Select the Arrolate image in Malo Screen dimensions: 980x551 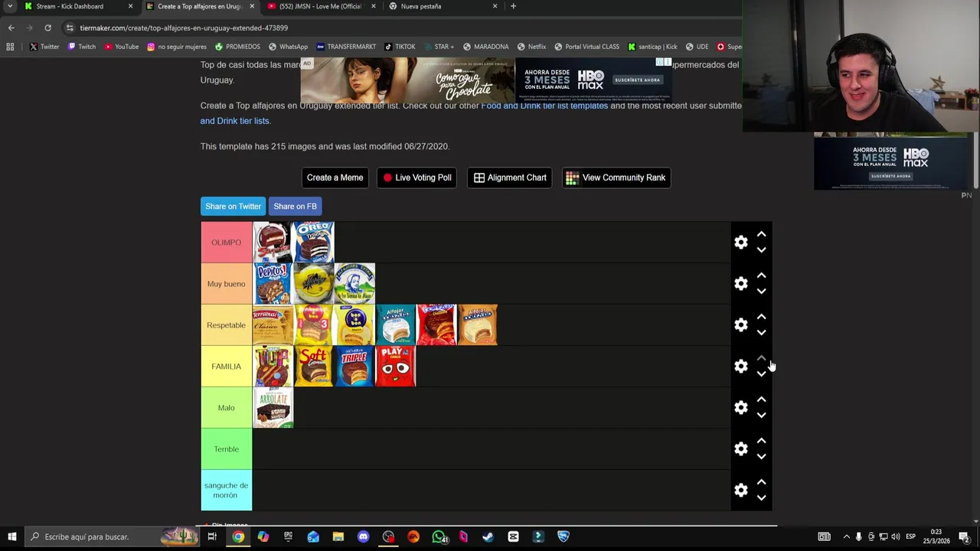click(273, 408)
